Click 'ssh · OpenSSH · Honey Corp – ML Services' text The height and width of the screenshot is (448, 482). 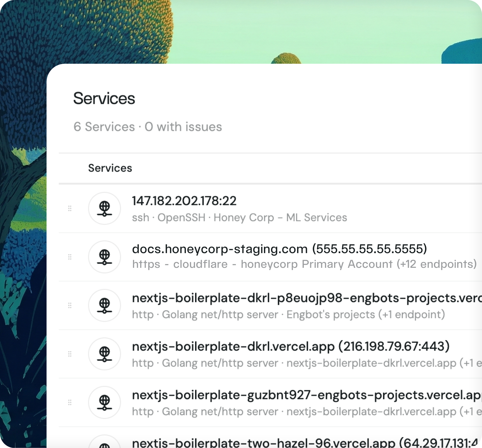[239, 218]
